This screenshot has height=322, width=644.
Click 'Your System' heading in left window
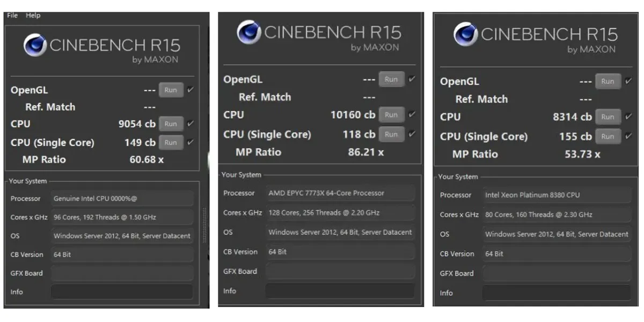click(28, 181)
